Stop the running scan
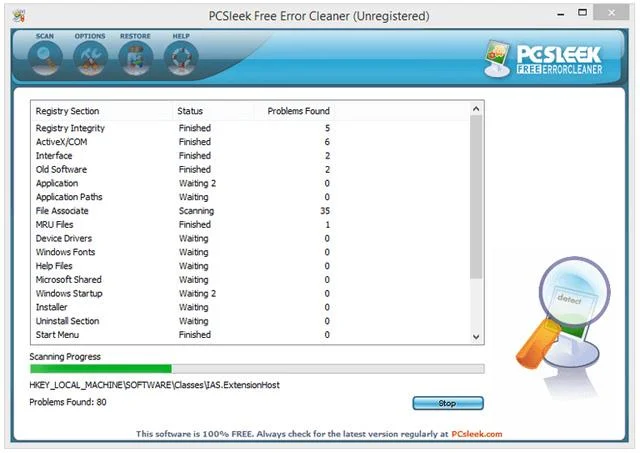Viewport: 640px width, 453px height. tap(448, 403)
